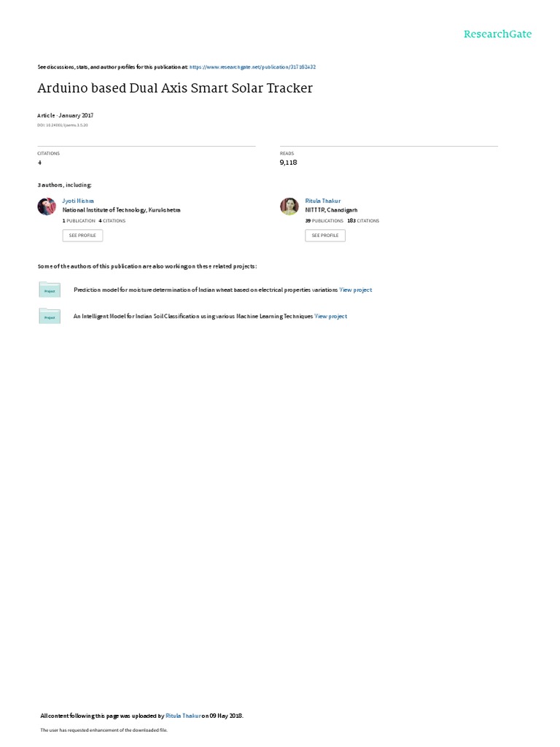Open Ritula Thakur's author name link
560x747 pixels.
(323, 201)
